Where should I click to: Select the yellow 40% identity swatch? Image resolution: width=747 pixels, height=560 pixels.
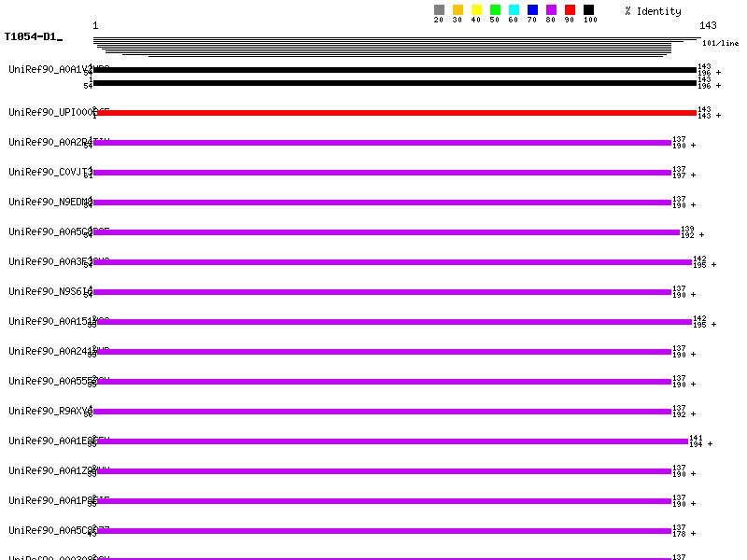tap(476, 10)
